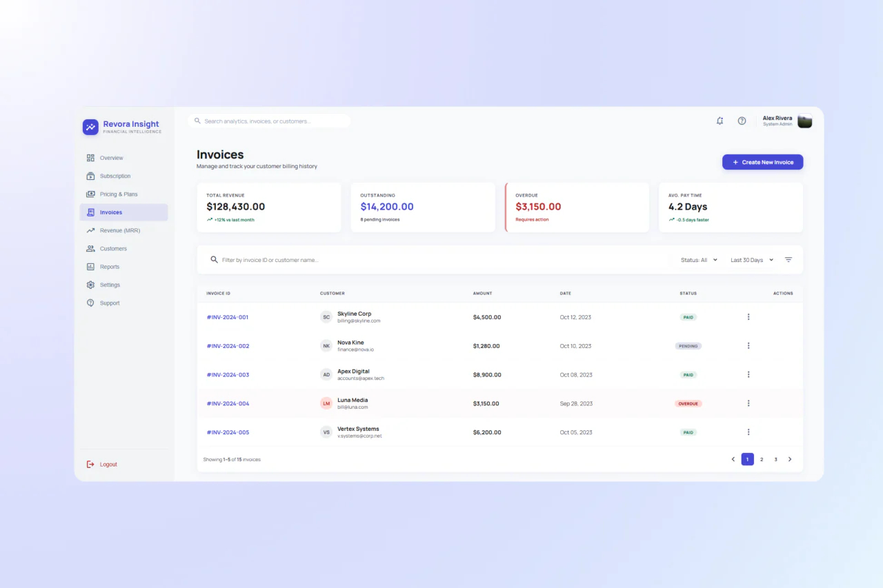
Task: Click Create New Invoice button
Action: [763, 162]
